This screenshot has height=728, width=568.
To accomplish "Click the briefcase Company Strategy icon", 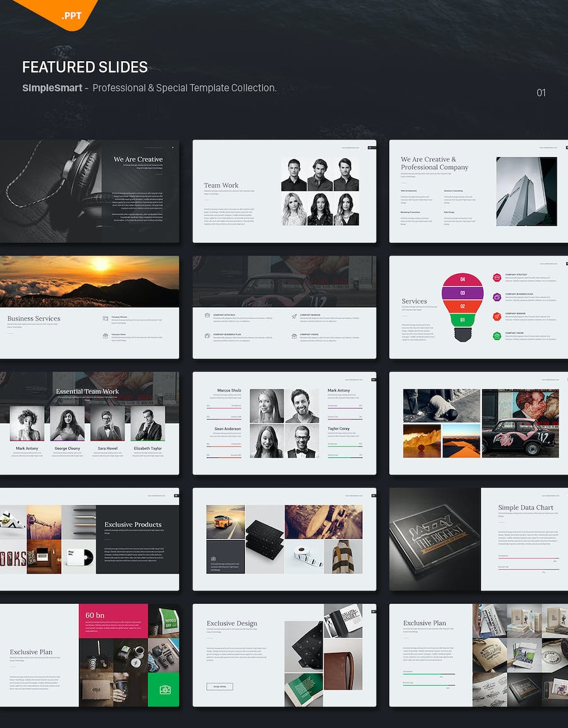I will point(207,315).
